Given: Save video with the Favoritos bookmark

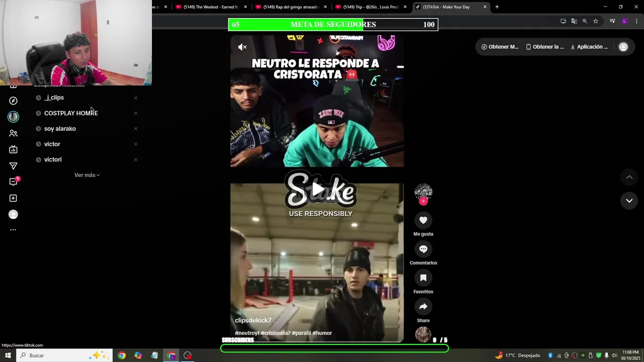Looking at the screenshot, I should point(423,278).
